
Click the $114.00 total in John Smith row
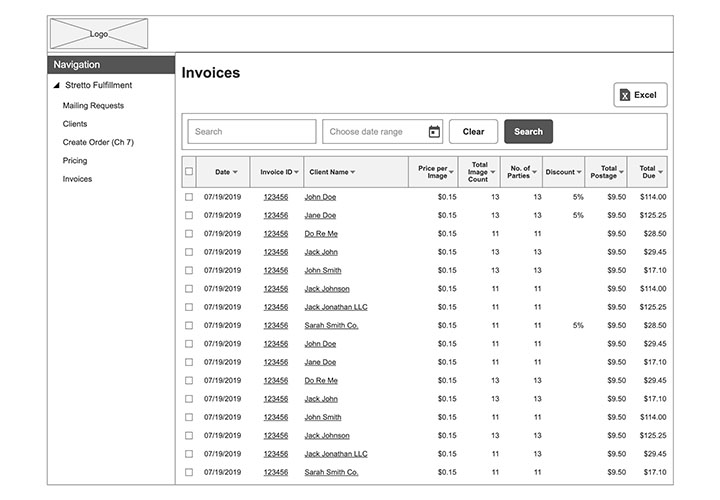pos(653,417)
